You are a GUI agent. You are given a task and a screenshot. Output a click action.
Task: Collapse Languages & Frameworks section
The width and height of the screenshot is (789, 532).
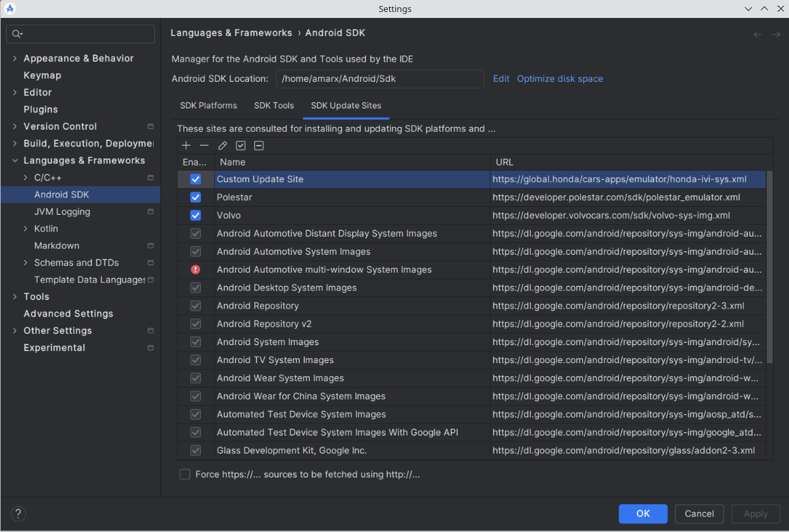point(15,160)
